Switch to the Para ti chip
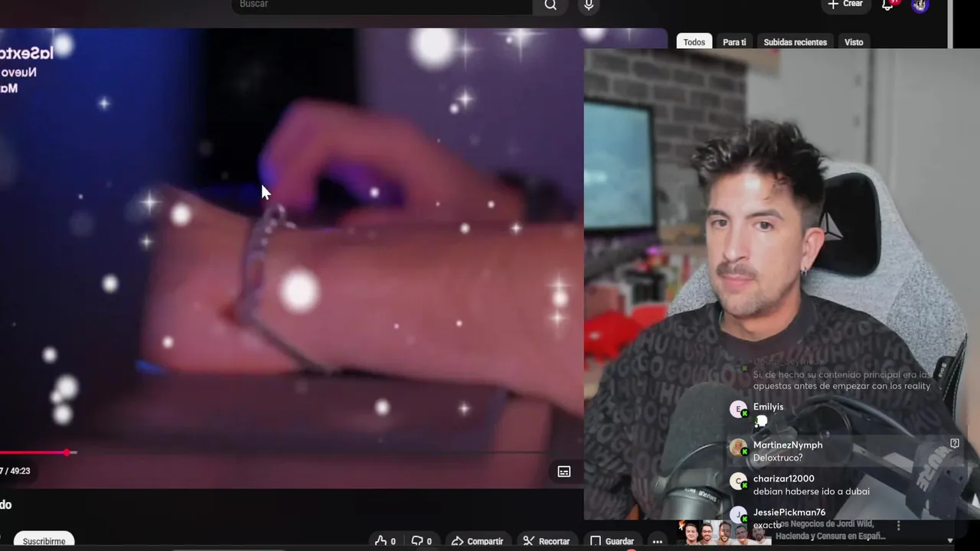980x551 pixels. [x=734, y=42]
